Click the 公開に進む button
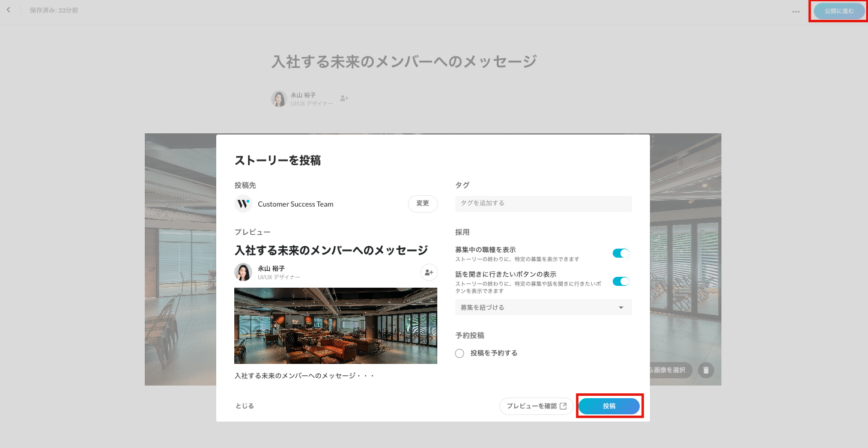The height and width of the screenshot is (448, 868). (x=839, y=11)
